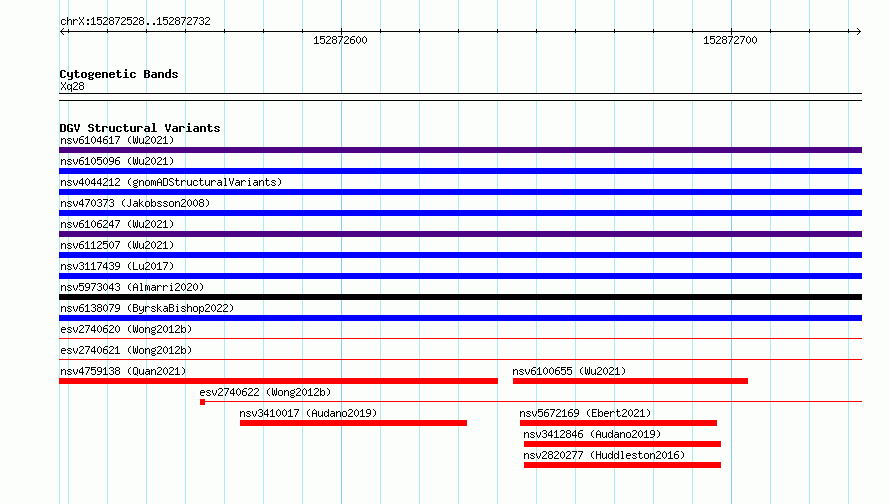
Task: Click nsv5973043 (Almarri2020) label
Action: click(132, 287)
